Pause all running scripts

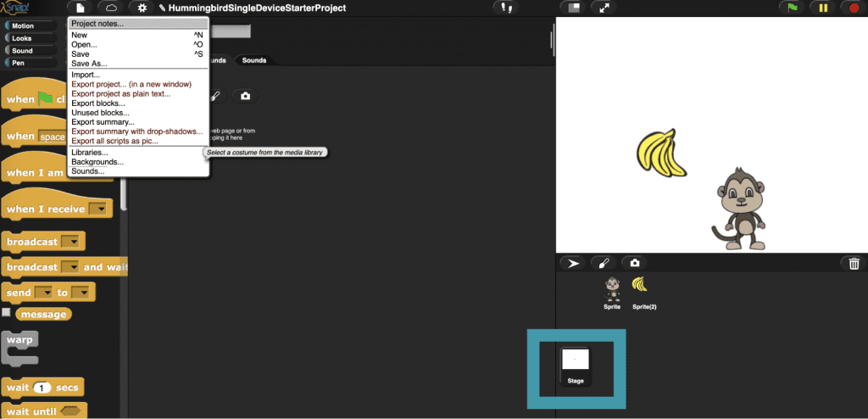tap(822, 8)
